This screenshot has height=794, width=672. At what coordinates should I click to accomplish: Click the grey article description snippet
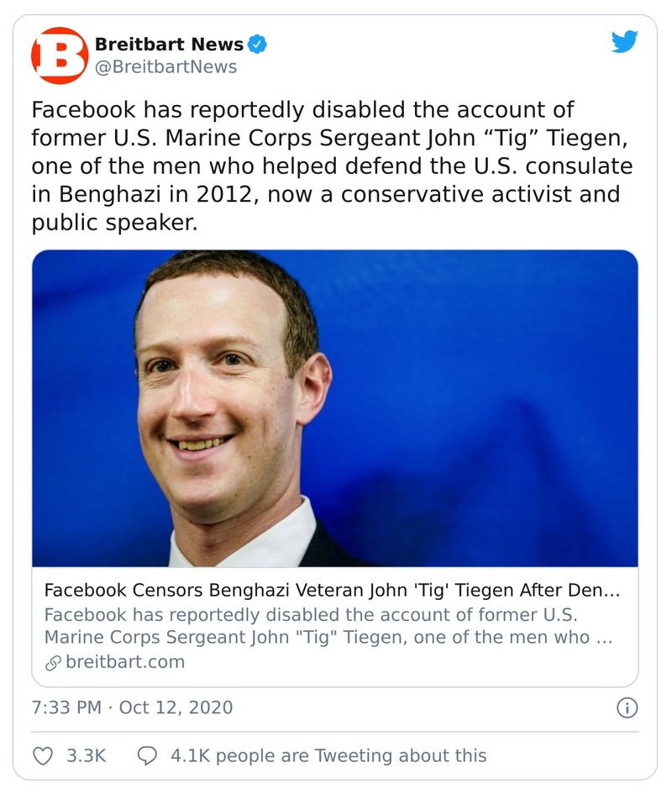[x=328, y=625]
